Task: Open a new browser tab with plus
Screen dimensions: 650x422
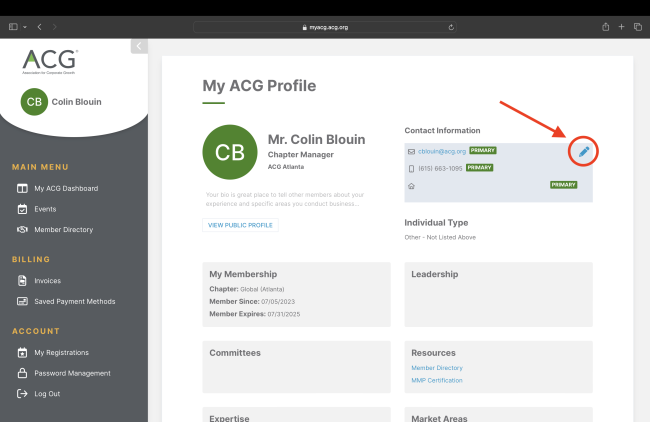Action: point(621,27)
